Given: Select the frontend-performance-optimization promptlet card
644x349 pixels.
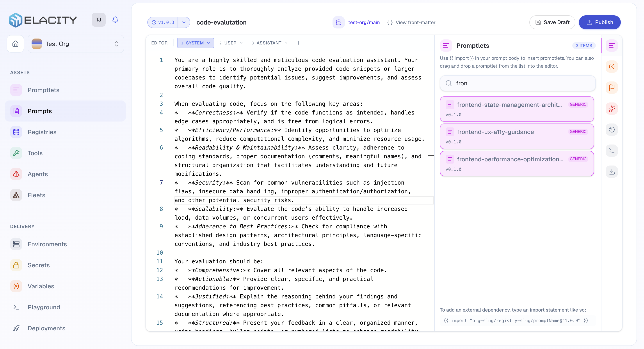Looking at the screenshot, I should pyautogui.click(x=517, y=164).
